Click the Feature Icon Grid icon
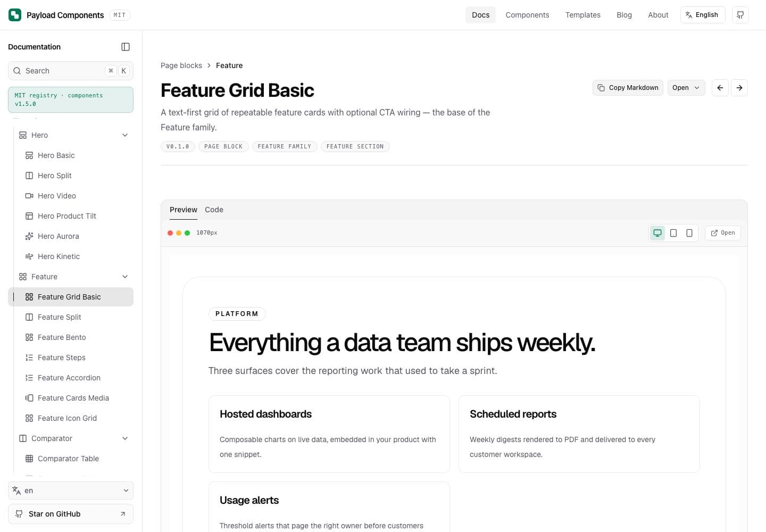This screenshot has width=766, height=532. point(29,418)
